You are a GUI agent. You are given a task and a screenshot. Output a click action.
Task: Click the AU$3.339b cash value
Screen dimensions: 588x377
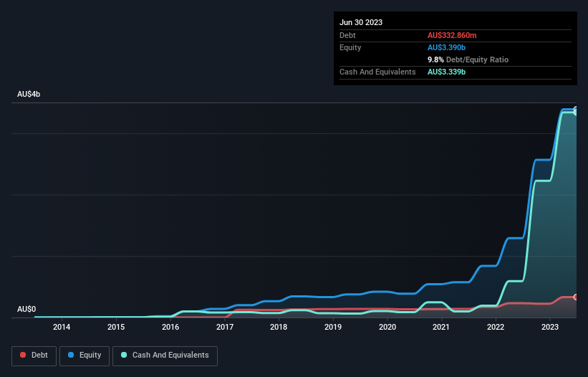click(446, 72)
